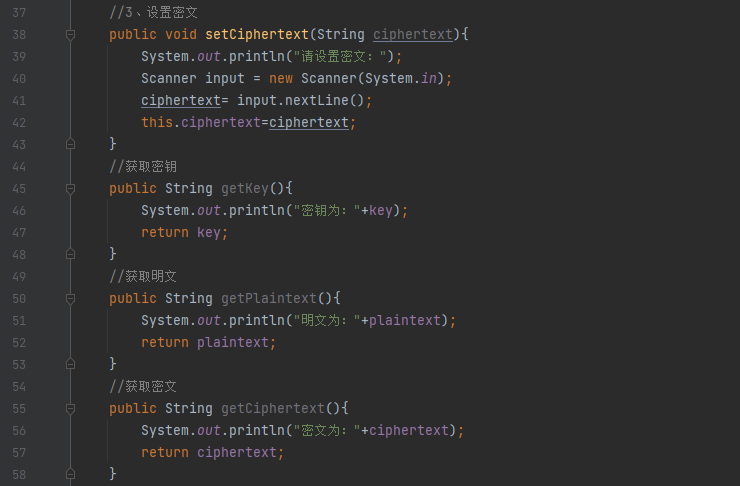The height and width of the screenshot is (486, 740).
Task: Click 'this.ciphertext' field reference on line 42
Action: pyautogui.click(x=201, y=123)
